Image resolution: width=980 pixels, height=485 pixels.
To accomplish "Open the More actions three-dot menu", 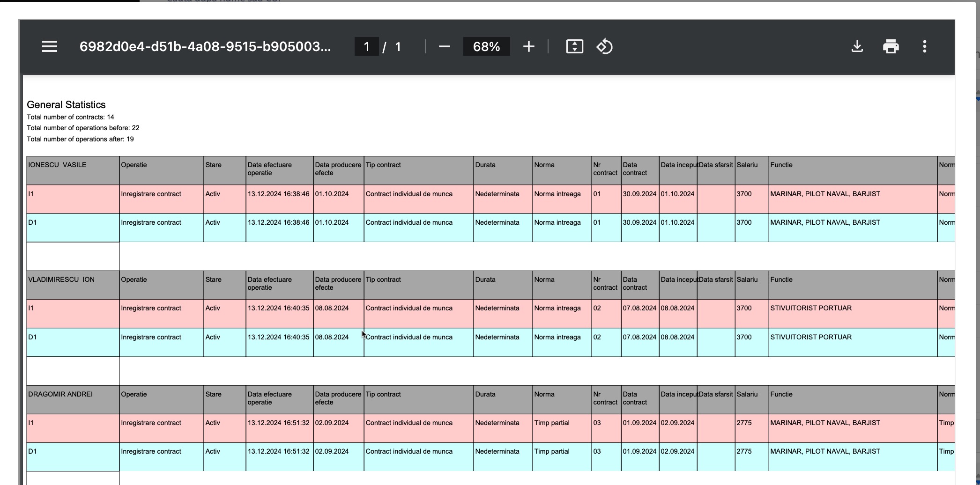I will (x=924, y=46).
